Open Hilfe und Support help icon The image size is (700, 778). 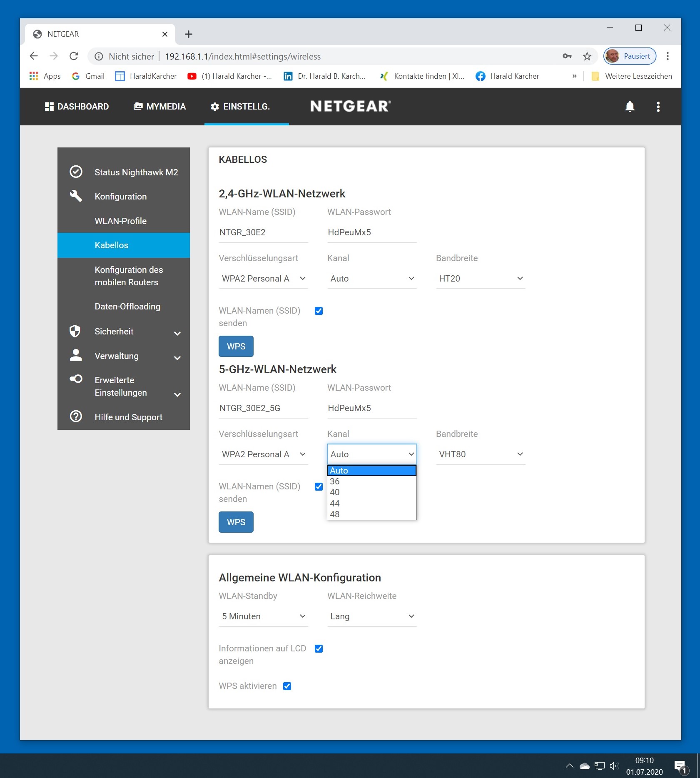[76, 416]
